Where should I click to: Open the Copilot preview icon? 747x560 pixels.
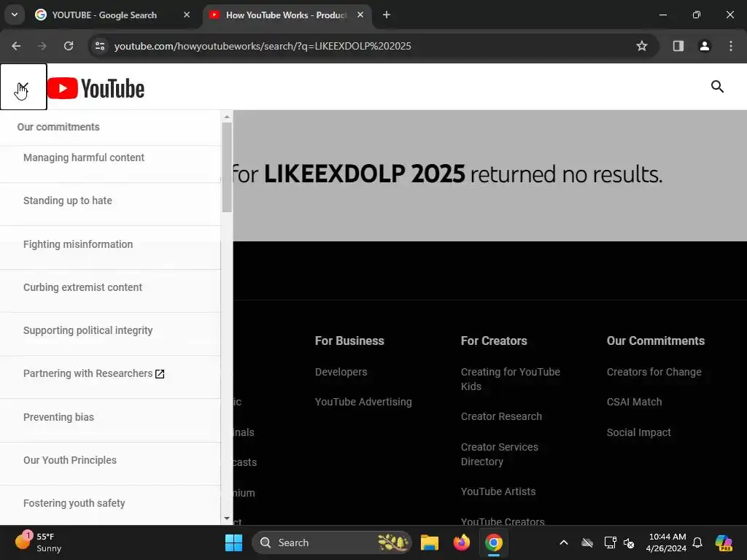[723, 542]
